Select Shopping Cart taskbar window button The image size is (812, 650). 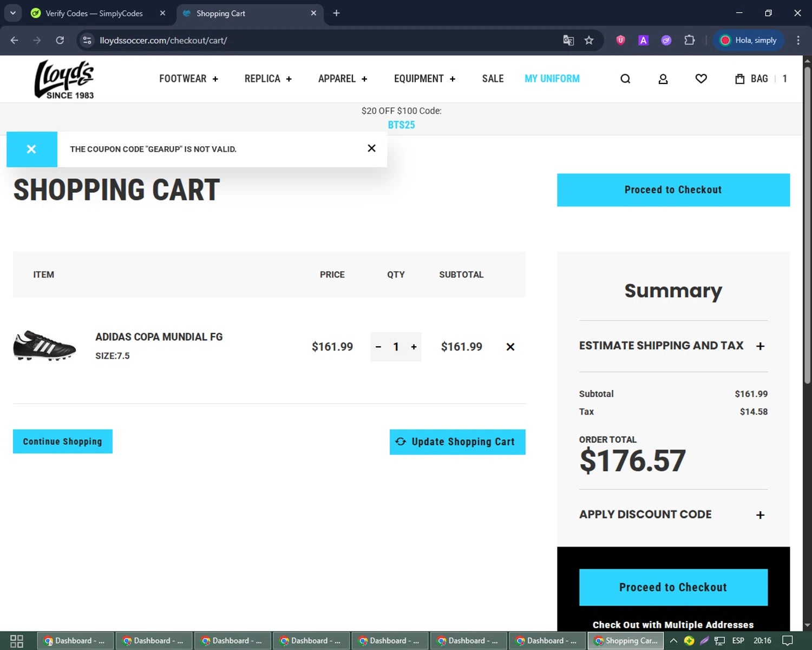click(626, 641)
